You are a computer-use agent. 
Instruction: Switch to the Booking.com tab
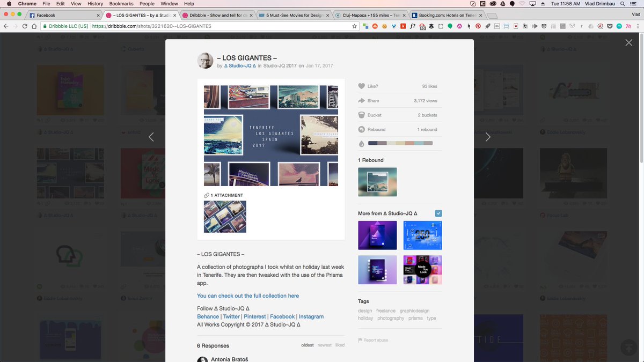(x=446, y=16)
